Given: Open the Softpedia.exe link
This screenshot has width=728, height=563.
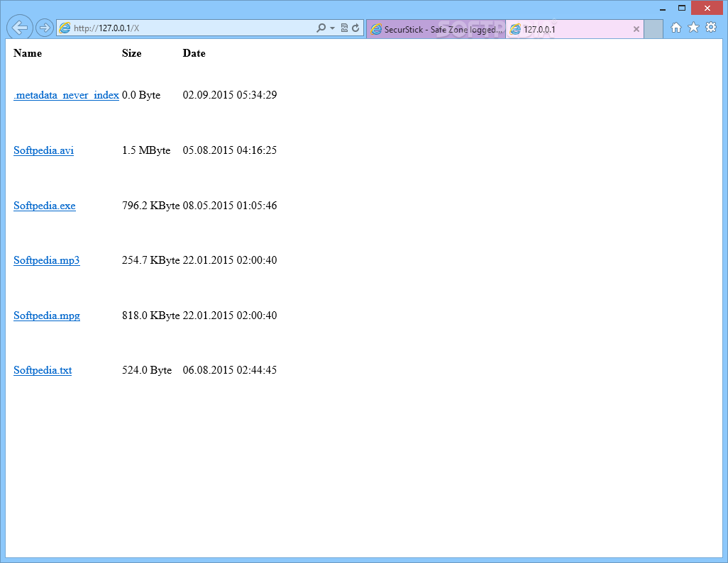Looking at the screenshot, I should coord(45,206).
